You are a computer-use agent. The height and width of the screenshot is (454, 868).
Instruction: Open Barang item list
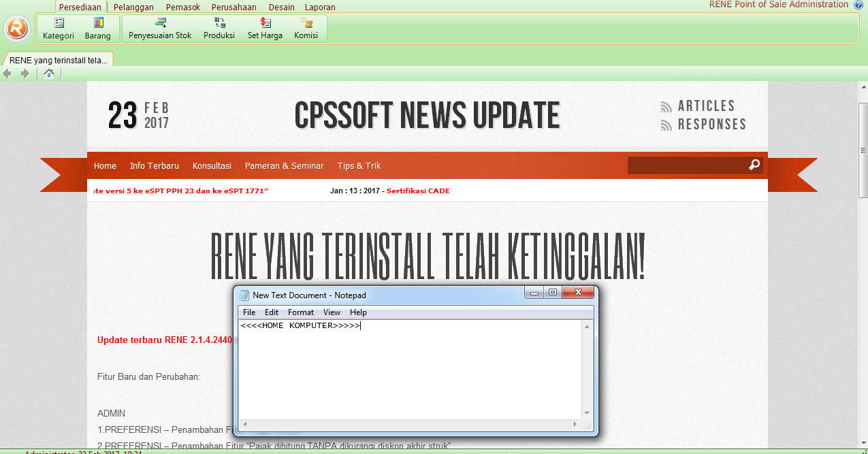pos(98,29)
